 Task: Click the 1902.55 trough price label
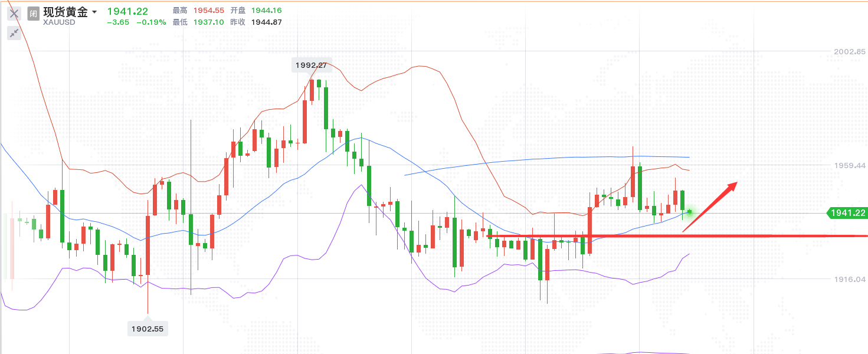coord(148,329)
